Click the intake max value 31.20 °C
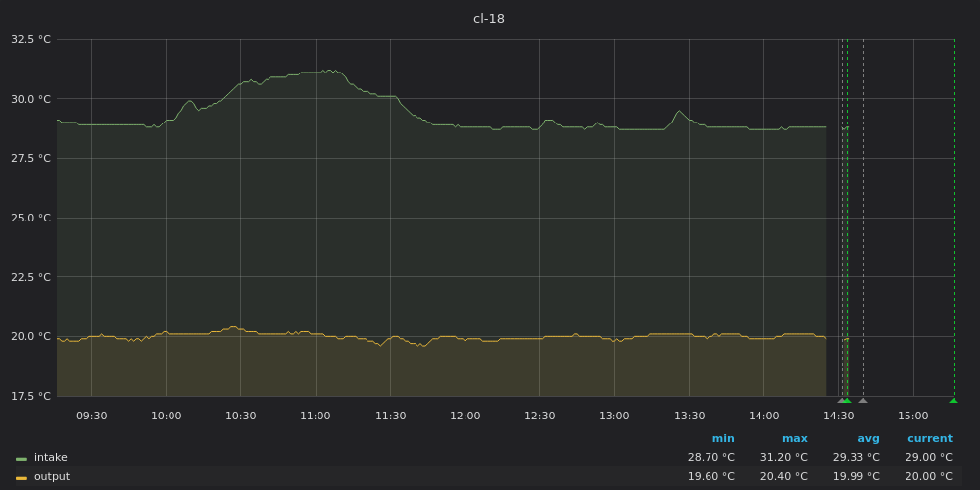Viewport: 980px width, 490px height. click(783, 458)
